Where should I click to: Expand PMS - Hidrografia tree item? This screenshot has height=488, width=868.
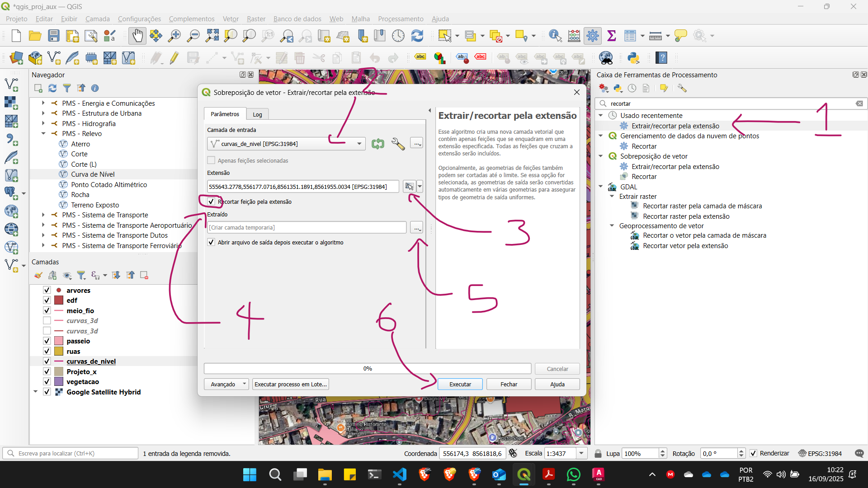click(x=43, y=123)
